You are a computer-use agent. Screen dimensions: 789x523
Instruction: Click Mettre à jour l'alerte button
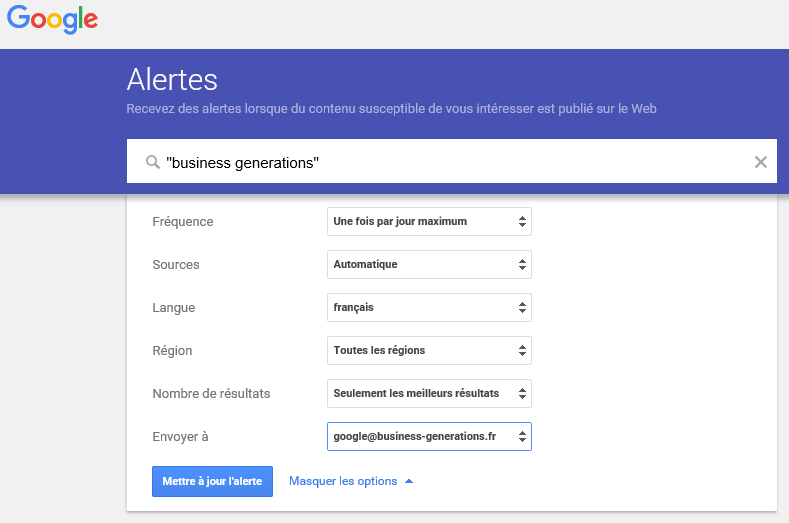coord(212,481)
